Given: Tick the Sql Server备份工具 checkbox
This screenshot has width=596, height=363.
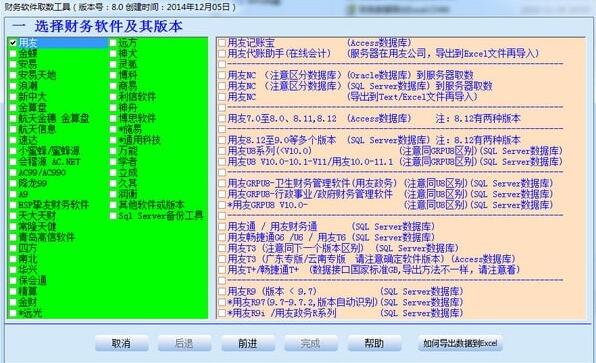Looking at the screenshot, I should tap(113, 216).
